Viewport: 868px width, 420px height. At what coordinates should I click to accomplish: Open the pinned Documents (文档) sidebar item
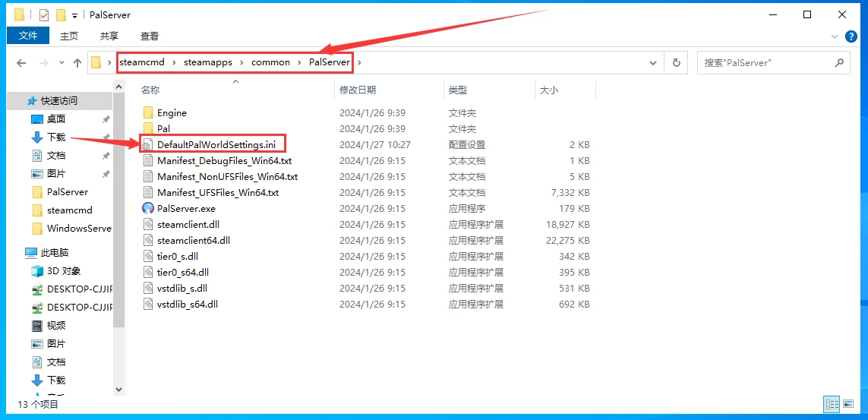point(56,156)
